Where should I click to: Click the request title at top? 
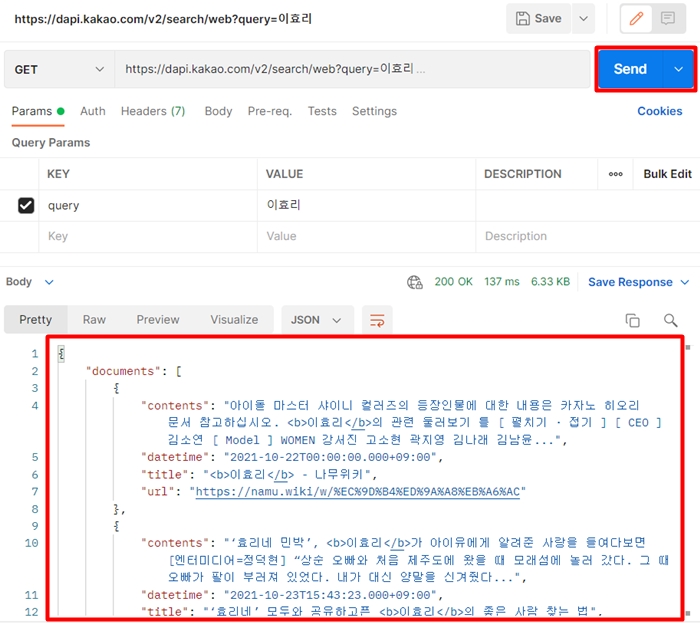pos(163,19)
